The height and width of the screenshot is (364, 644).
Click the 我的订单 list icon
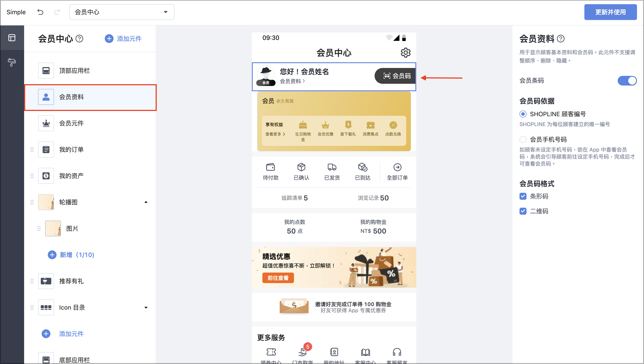46,150
